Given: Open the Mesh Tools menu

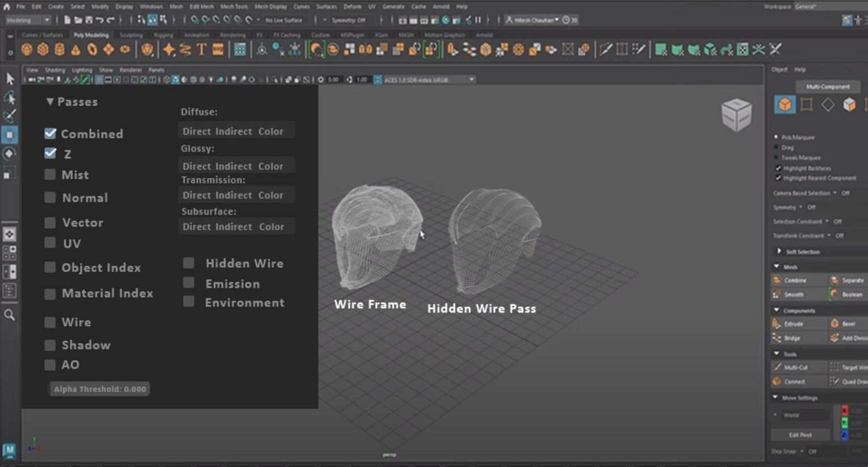Looking at the screenshot, I should [234, 7].
